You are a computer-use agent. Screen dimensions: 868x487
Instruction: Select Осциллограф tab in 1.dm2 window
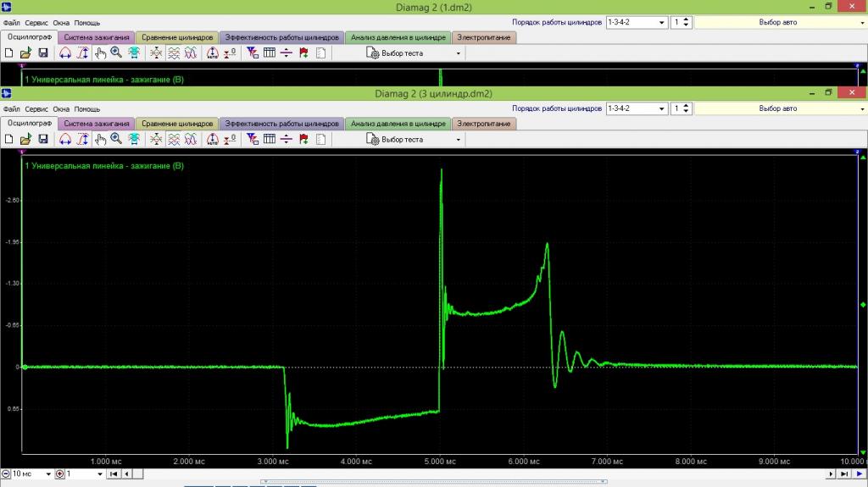pos(30,37)
